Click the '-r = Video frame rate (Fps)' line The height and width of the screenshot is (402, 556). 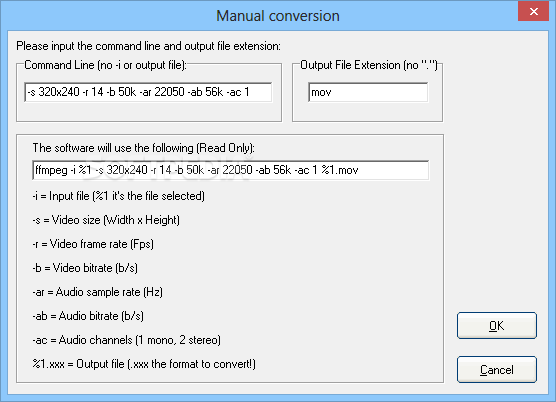coord(93,244)
